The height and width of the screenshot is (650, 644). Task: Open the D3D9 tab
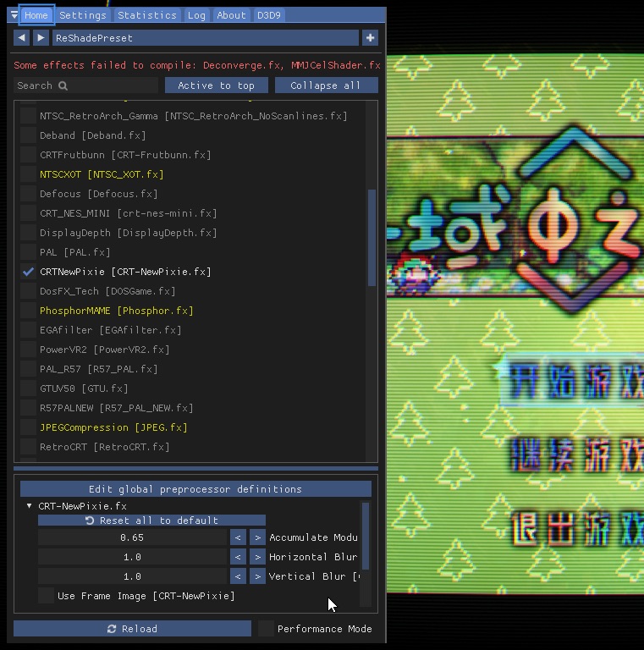tap(269, 15)
